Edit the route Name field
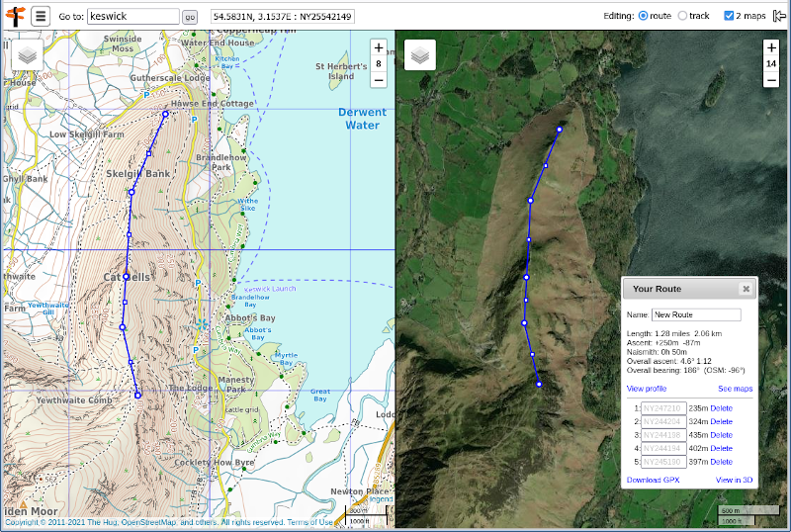The image size is (791, 532). click(696, 314)
